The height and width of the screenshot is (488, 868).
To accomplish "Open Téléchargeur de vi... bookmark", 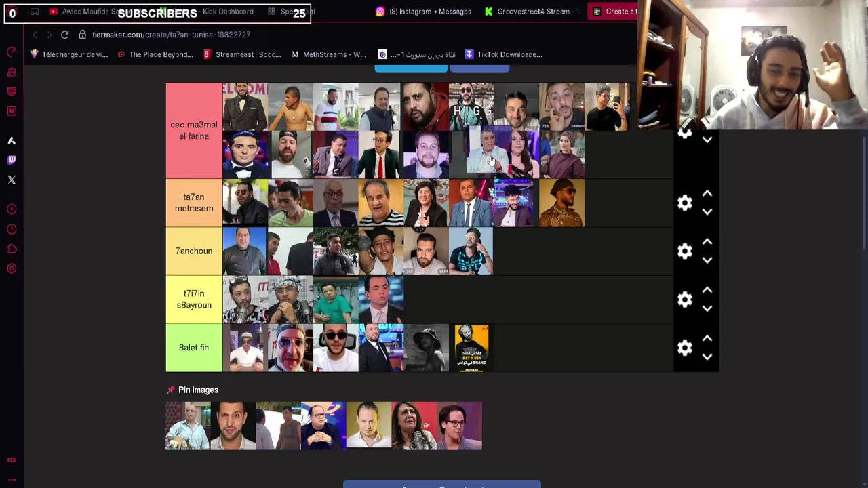I will point(68,54).
